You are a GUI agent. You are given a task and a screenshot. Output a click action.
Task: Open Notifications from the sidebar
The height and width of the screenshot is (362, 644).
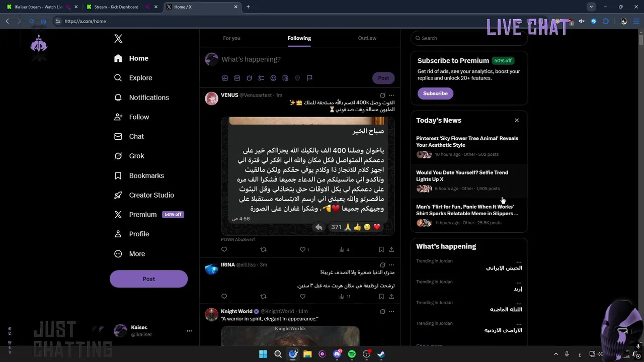[141, 98]
